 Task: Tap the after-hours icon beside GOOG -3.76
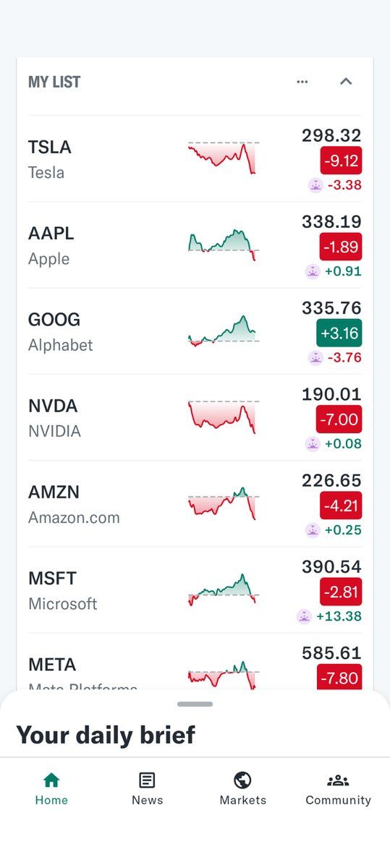coord(315,357)
